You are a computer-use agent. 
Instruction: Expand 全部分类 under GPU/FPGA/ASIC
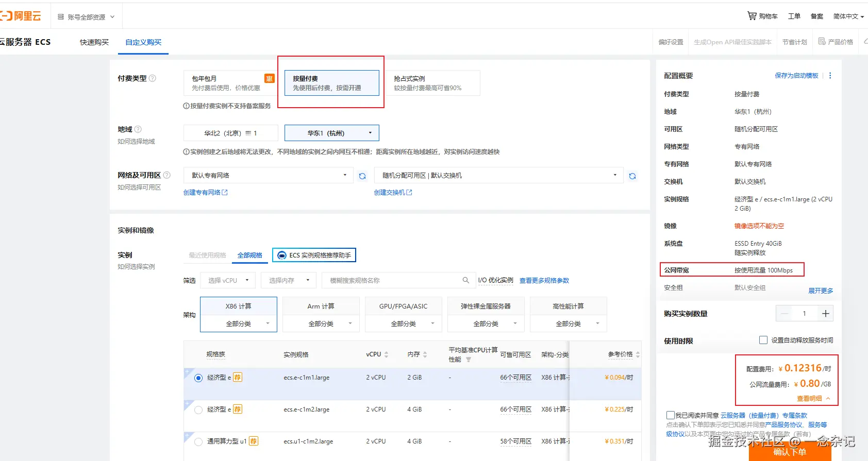click(x=404, y=323)
